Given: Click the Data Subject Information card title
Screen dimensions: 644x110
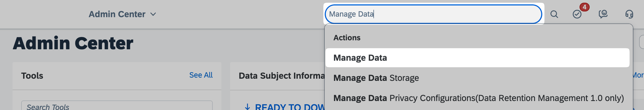Looking at the screenshot, I should tap(282, 76).
